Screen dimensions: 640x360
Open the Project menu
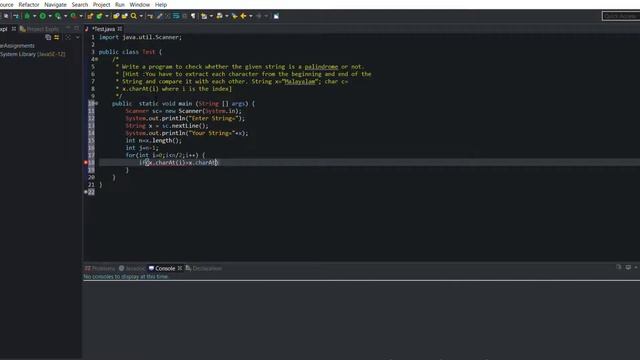click(x=101, y=4)
